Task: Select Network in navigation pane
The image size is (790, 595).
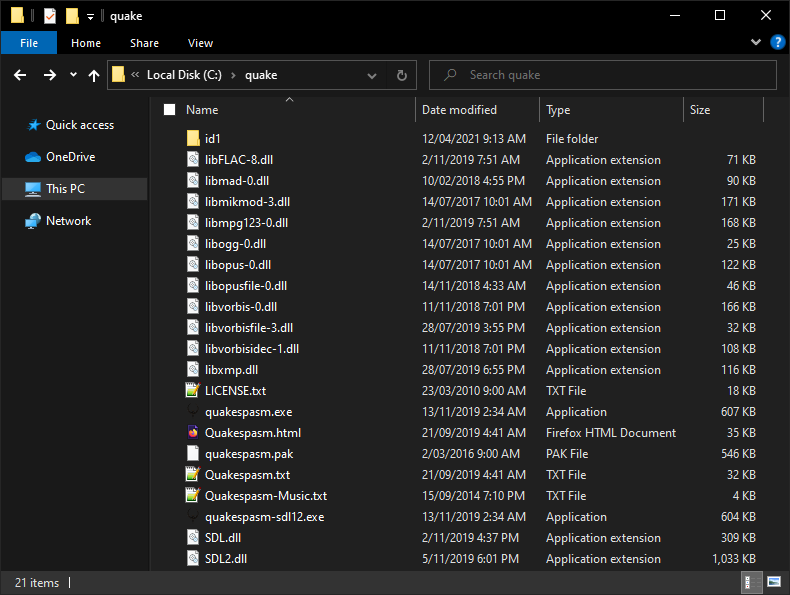Action: [x=75, y=221]
